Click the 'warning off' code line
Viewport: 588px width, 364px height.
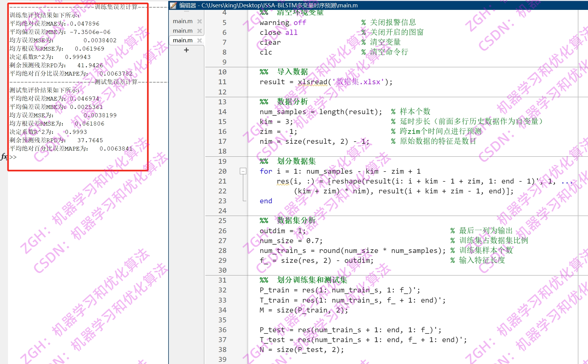pos(283,23)
